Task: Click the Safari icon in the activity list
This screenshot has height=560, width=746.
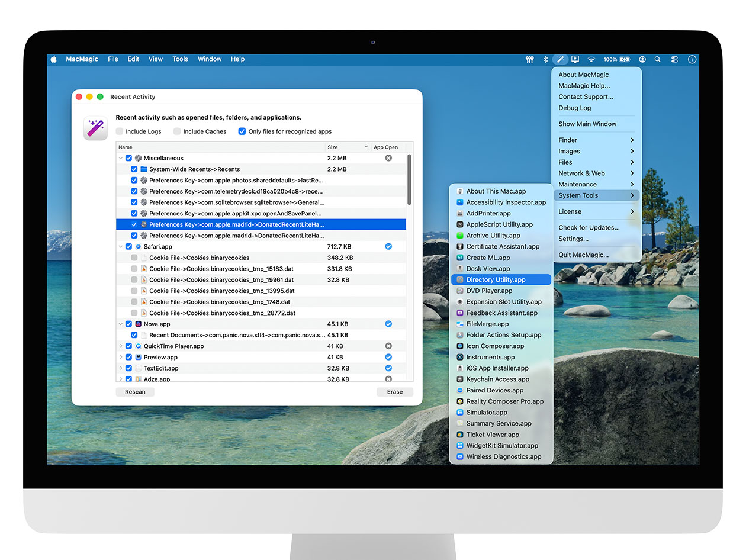Action: click(x=139, y=246)
